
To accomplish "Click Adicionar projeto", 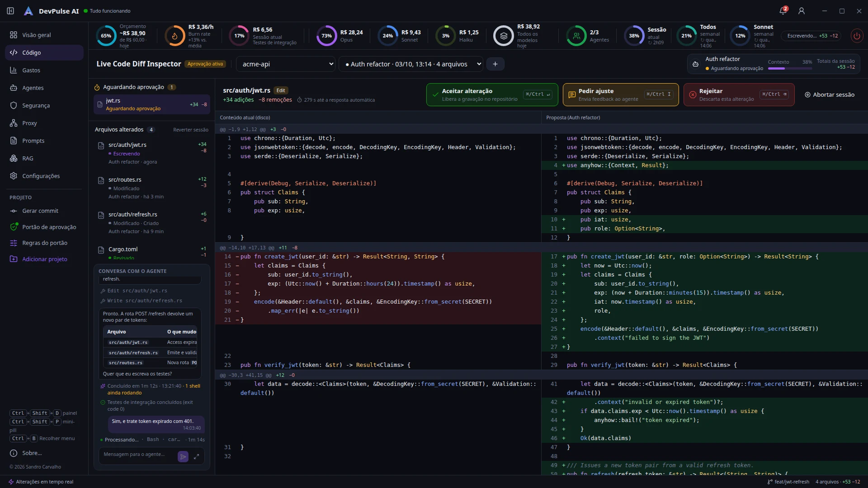I will [44, 259].
